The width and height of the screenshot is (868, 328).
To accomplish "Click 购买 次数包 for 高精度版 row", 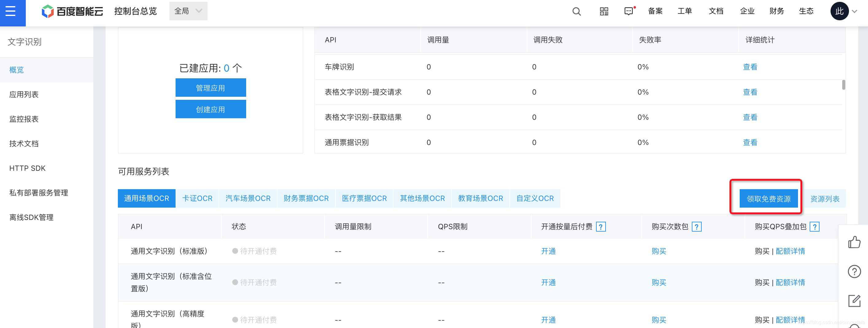I will coord(659,320).
